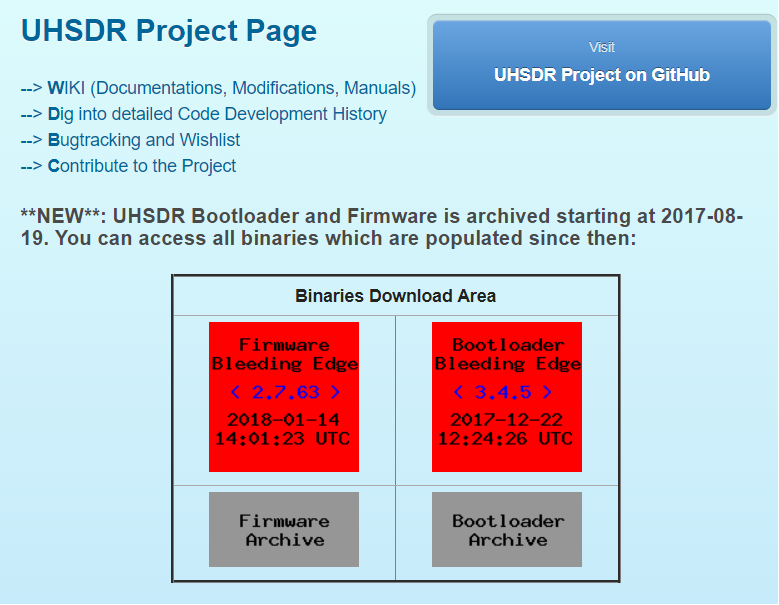Follow the Contribute to the Project link
This screenshot has width=779, height=605.
[142, 166]
